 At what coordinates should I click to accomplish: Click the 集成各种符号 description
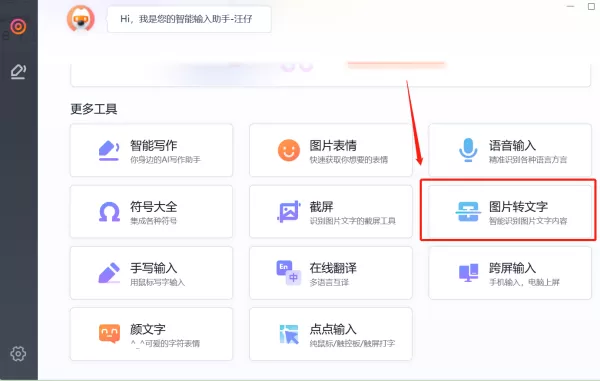153,221
